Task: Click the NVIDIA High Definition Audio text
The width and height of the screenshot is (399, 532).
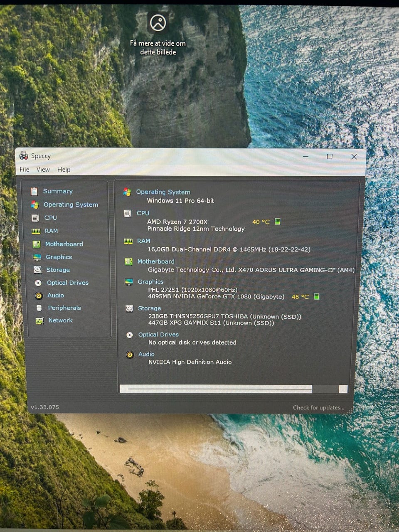Action: [x=190, y=362]
